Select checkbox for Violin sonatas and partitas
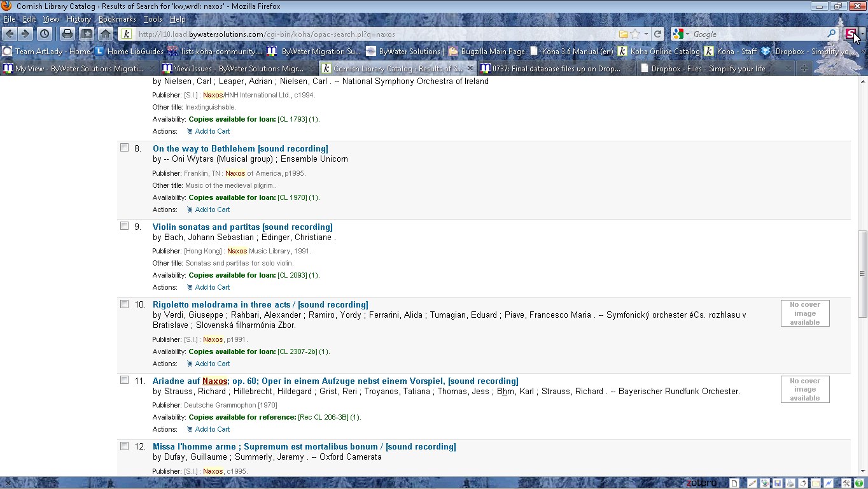Image resolution: width=868 pixels, height=489 pixels. 125,226
